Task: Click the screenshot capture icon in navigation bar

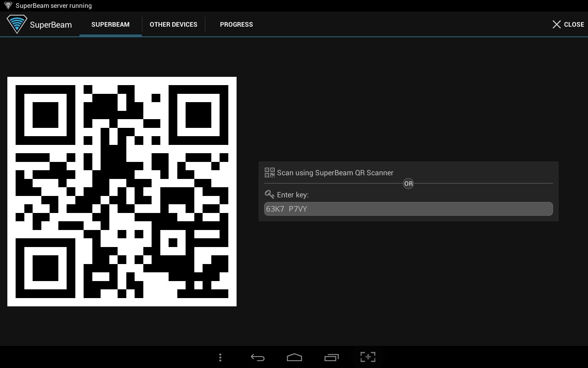Action: [x=368, y=357]
